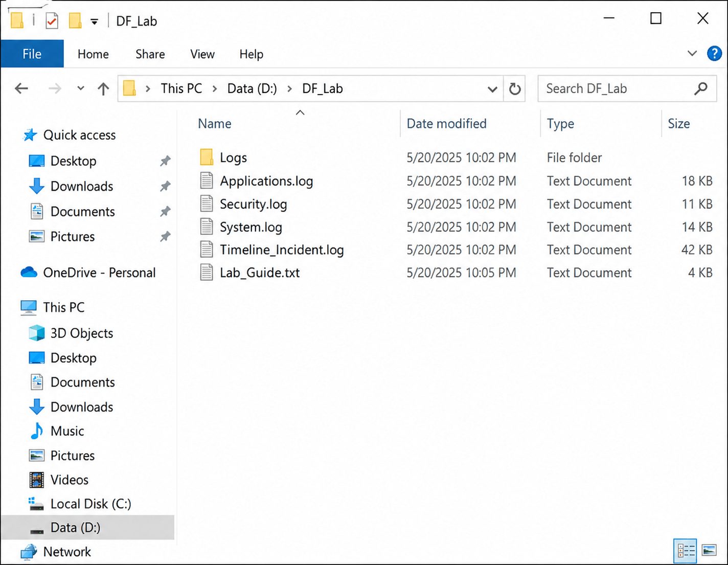Unpin Downloads from Quick access
Screen dimensions: 728x565
click(165, 186)
